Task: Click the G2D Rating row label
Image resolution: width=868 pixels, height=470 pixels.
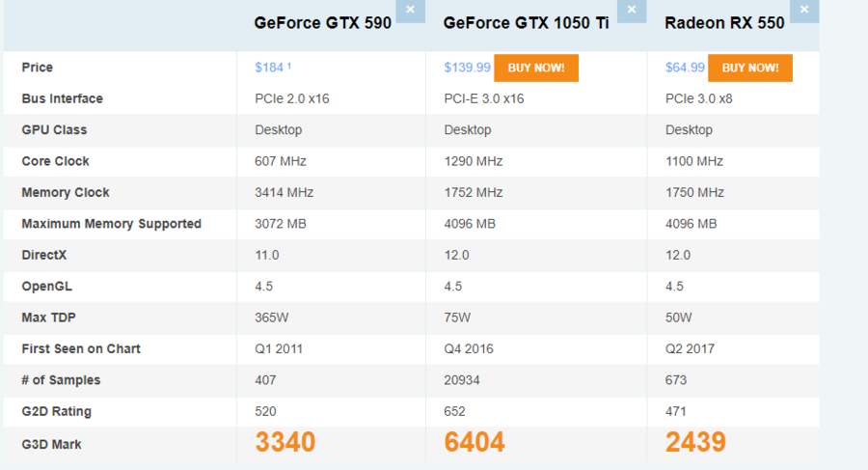Action: pyautogui.click(x=56, y=411)
